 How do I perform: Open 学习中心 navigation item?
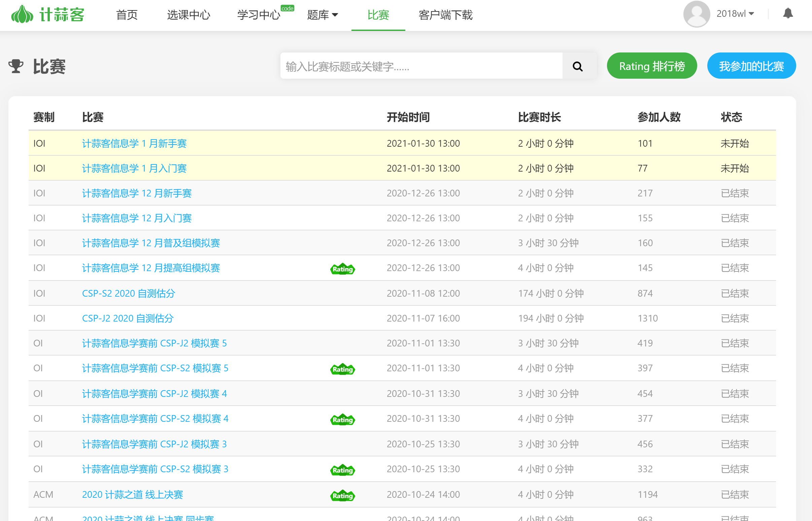(x=259, y=15)
